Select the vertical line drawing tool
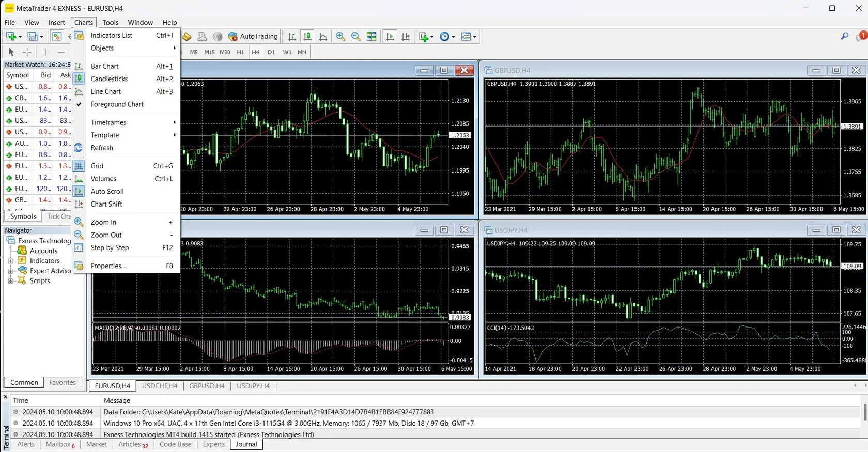 [45, 52]
